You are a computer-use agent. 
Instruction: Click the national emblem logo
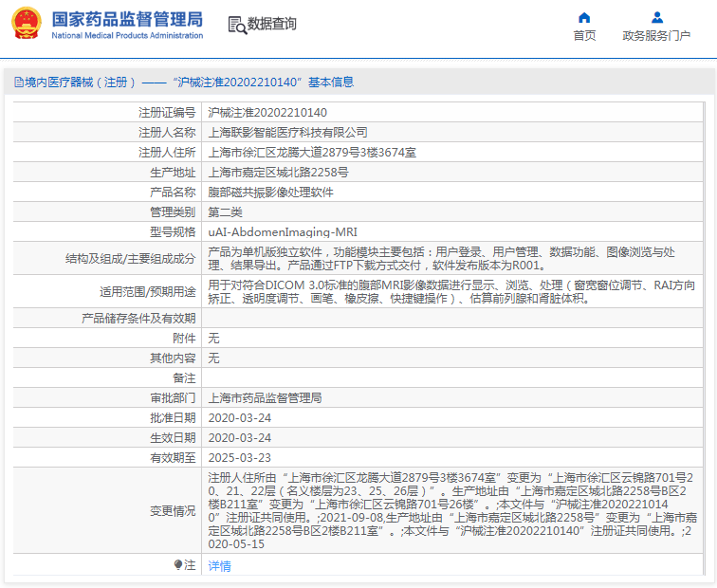point(27,23)
